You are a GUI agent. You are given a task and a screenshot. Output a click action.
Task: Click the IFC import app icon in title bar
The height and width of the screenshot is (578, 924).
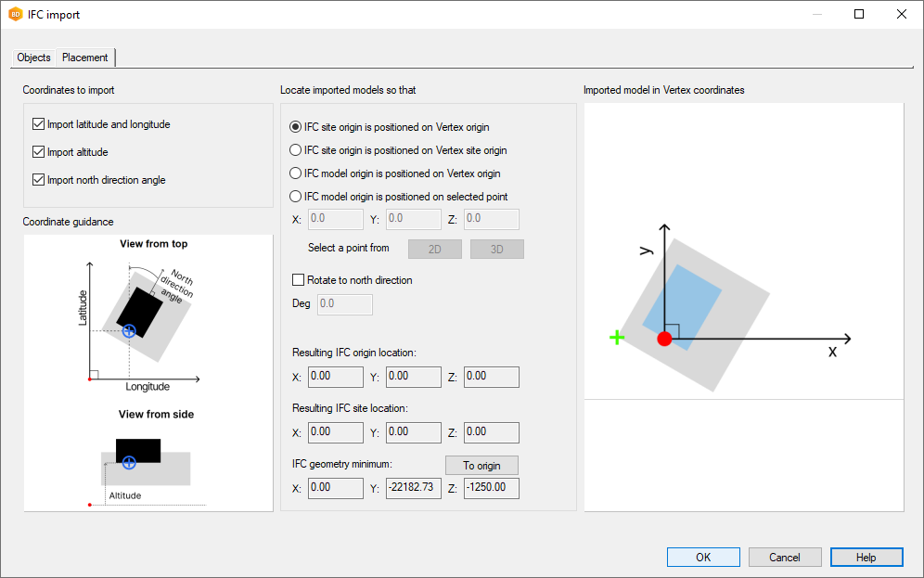tap(15, 15)
